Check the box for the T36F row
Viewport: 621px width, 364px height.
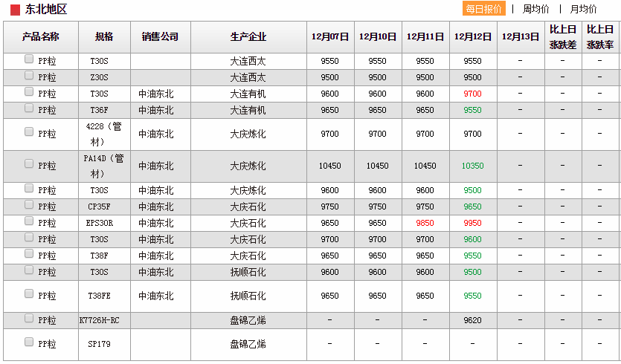pos(29,108)
